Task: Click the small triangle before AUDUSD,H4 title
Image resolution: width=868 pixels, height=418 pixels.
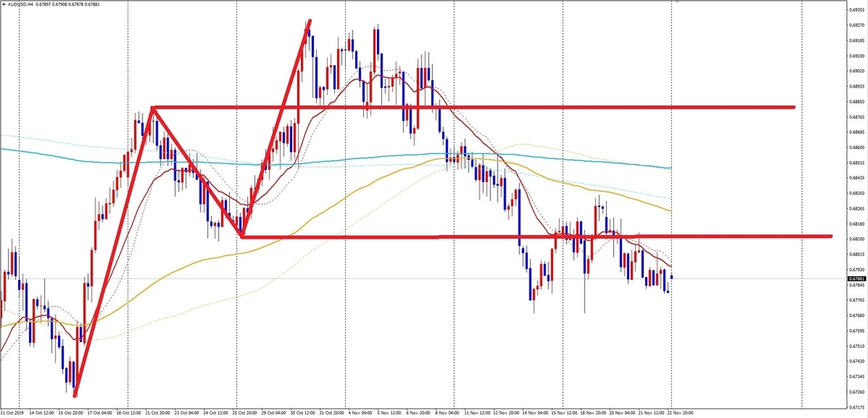Action: (4, 5)
